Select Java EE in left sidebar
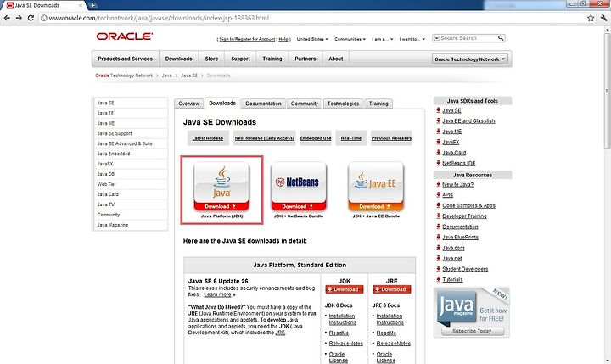Image resolution: width=611 pixels, height=364 pixels. 131,113
